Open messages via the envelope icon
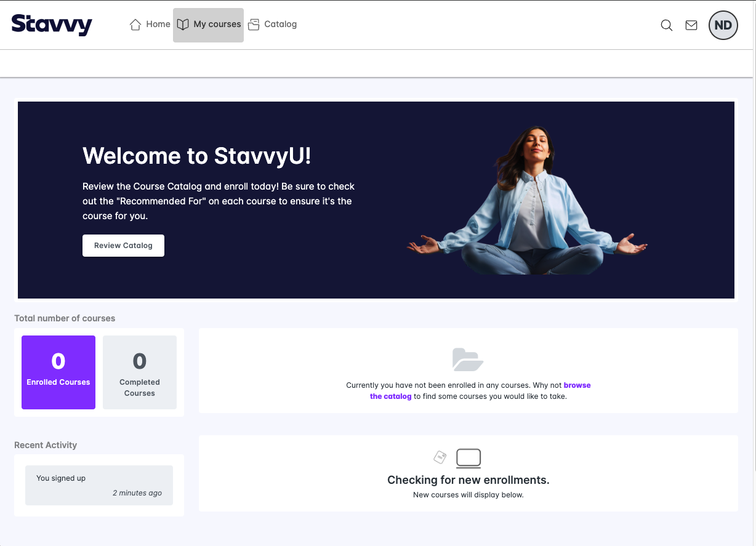 point(691,25)
